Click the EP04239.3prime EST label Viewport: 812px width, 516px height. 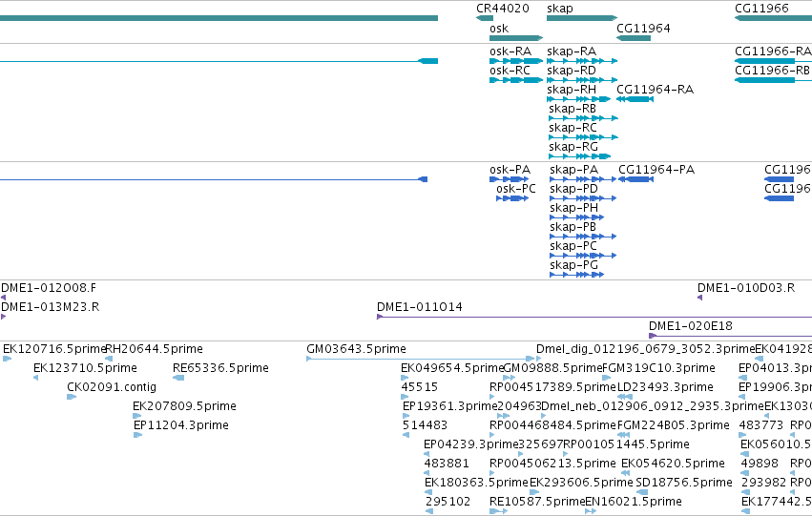pos(470,445)
